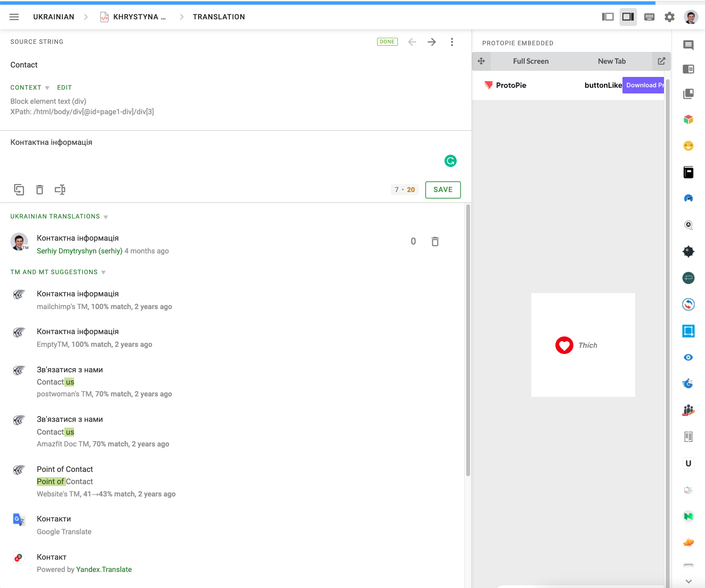The image size is (705, 588).
Task: Open user profile avatar menu
Action: (x=691, y=17)
